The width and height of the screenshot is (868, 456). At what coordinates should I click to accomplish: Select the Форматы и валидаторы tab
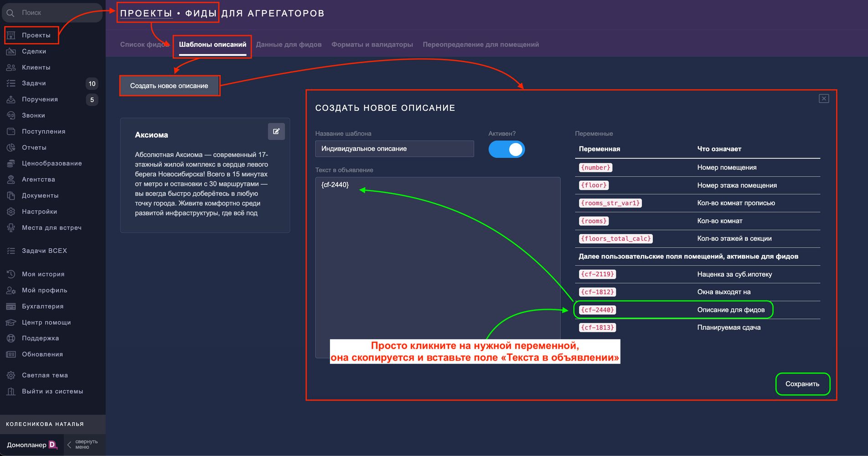pos(372,44)
